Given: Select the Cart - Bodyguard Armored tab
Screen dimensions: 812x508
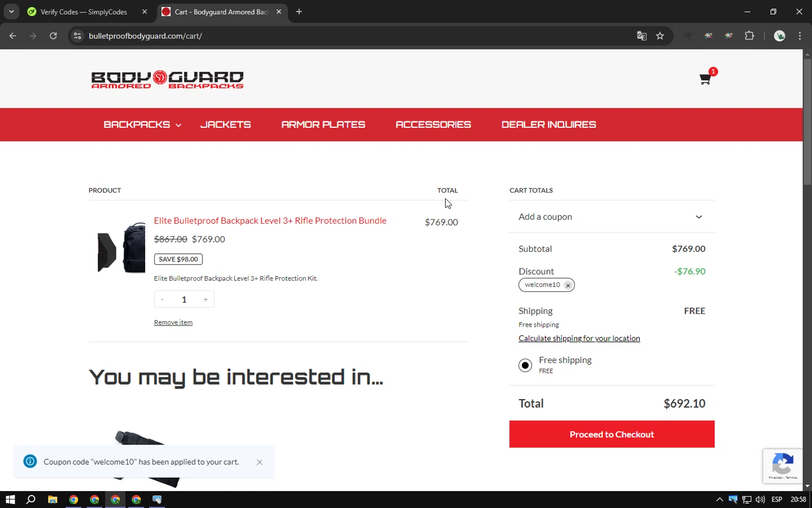Looking at the screenshot, I should tap(222, 11).
